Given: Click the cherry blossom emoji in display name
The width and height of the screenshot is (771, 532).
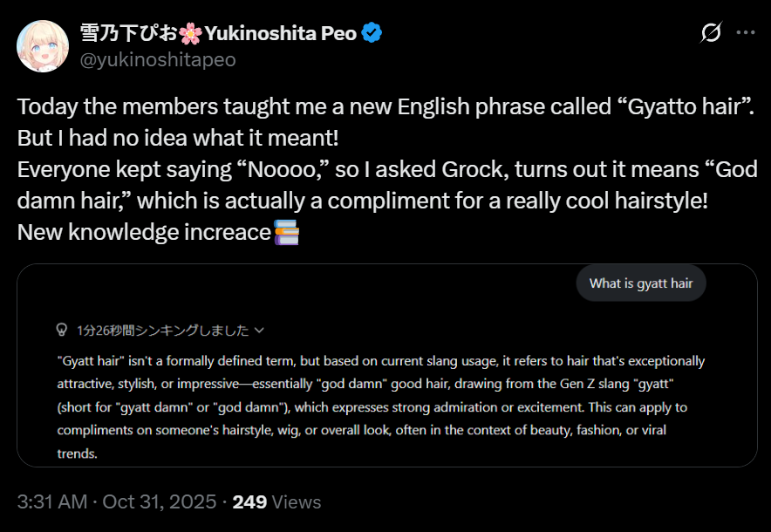Looking at the screenshot, I should (191, 34).
